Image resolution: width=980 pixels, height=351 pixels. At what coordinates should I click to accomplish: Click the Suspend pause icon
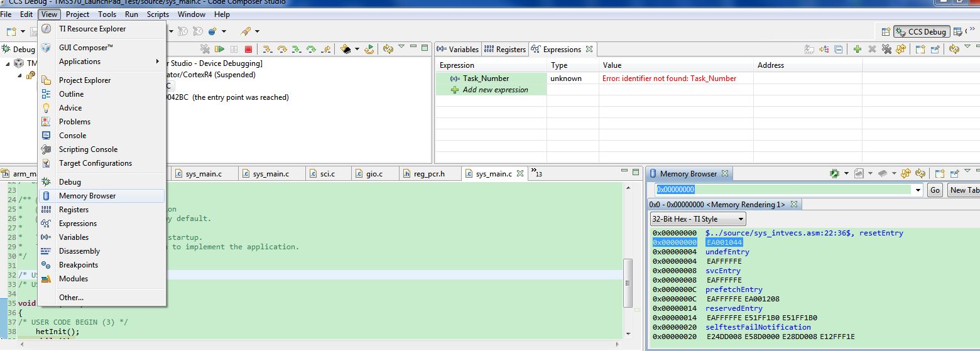point(234,49)
